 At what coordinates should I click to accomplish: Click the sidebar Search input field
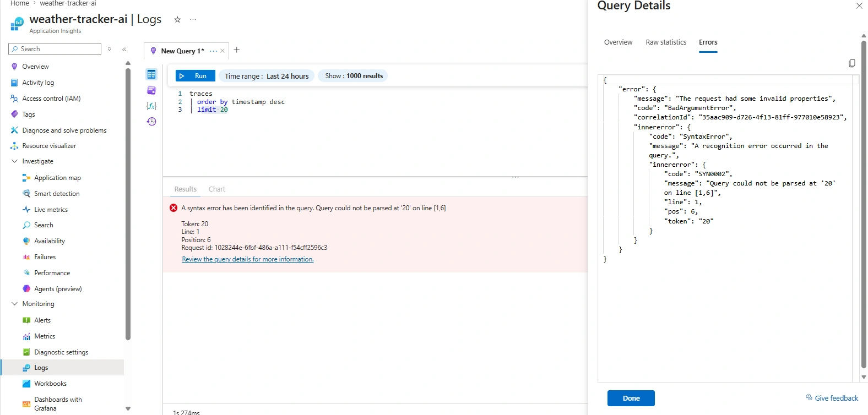pyautogui.click(x=55, y=49)
